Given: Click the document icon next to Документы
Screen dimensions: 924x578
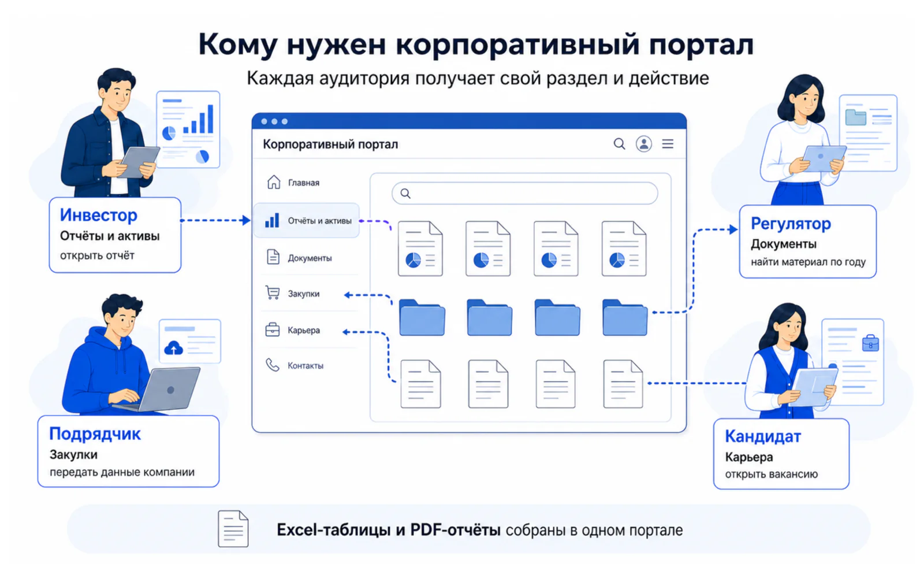Looking at the screenshot, I should (x=273, y=257).
